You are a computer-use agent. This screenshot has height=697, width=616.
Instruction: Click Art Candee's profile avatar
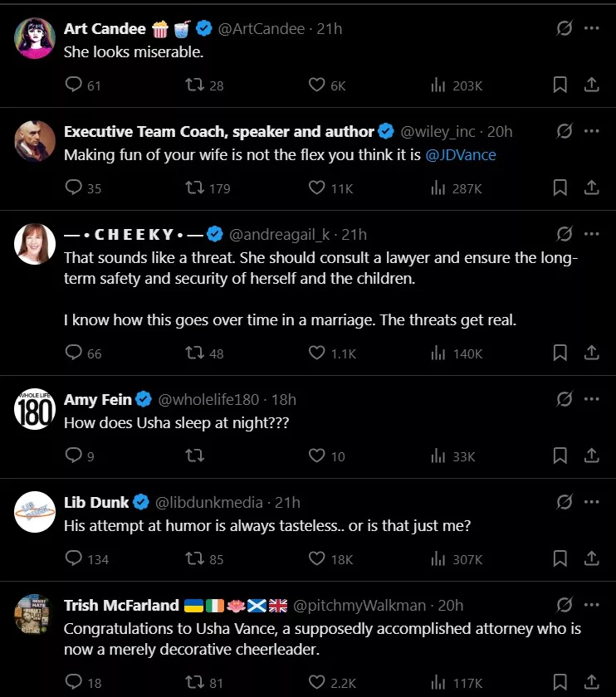(35, 38)
